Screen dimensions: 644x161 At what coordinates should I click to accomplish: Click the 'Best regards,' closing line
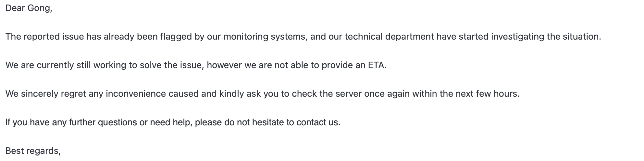(x=33, y=151)
